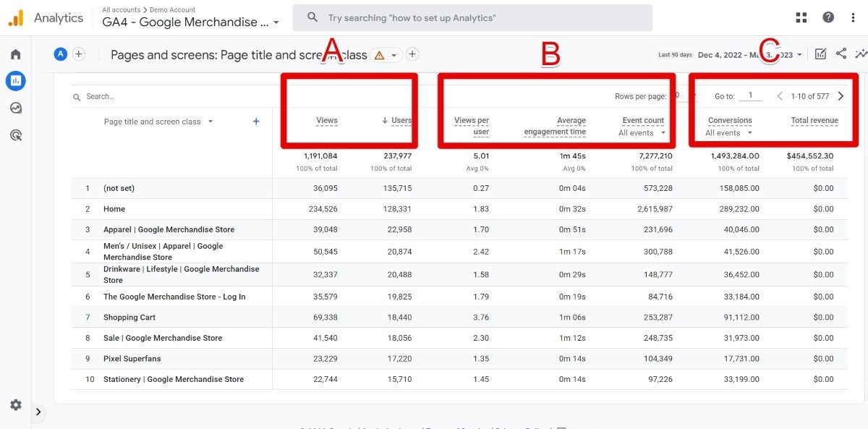Sort by the Views column header
The width and height of the screenshot is (868, 429).
click(327, 121)
